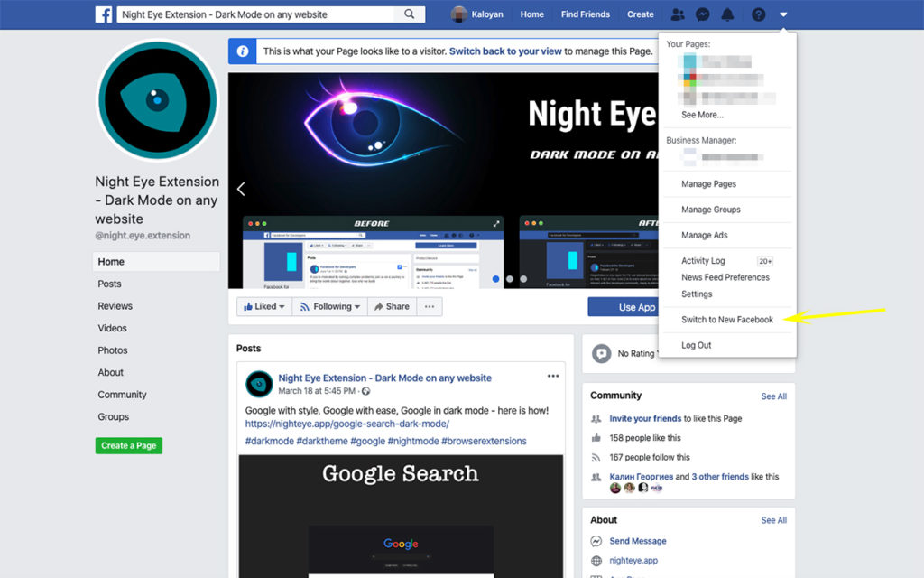Click the #browserextensions hashtag

point(484,441)
